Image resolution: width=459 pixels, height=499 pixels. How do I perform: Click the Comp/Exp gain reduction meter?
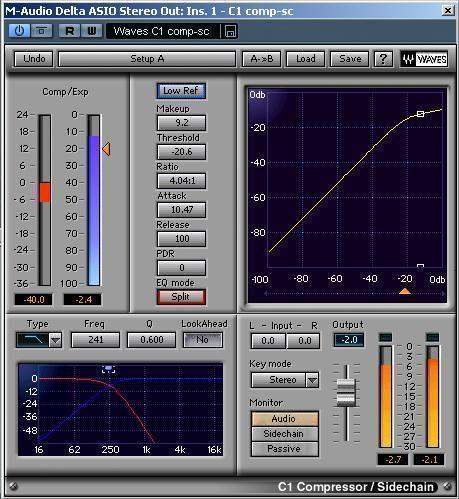(45, 200)
